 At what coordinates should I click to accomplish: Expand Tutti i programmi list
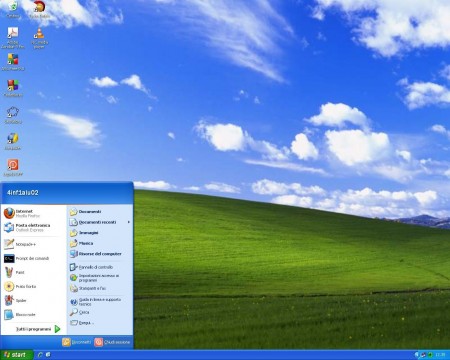coord(38,329)
